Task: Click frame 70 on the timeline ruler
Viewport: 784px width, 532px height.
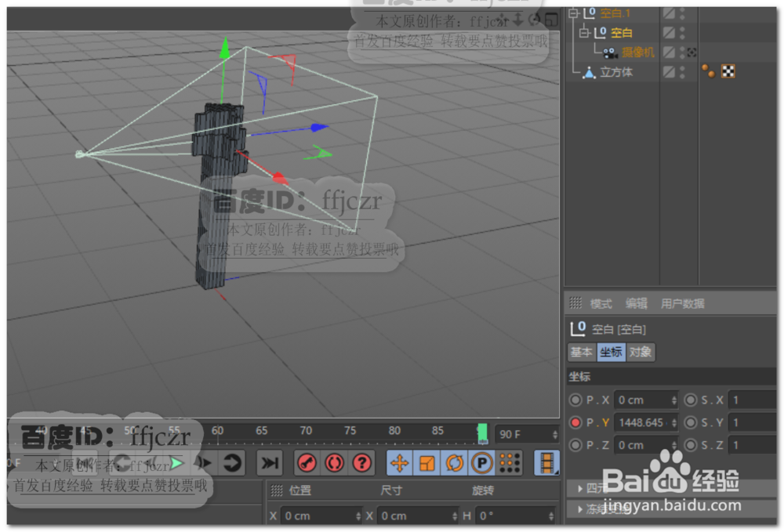Action: point(306,431)
